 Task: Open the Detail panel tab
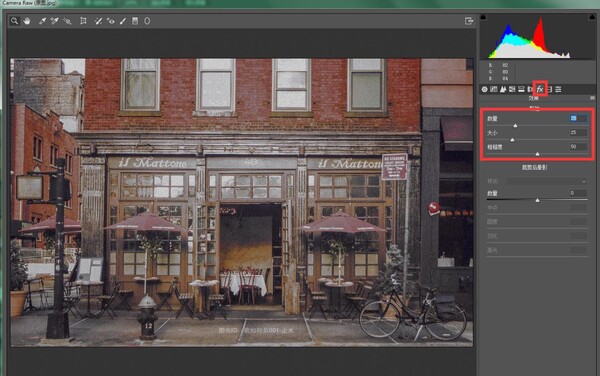coord(503,89)
